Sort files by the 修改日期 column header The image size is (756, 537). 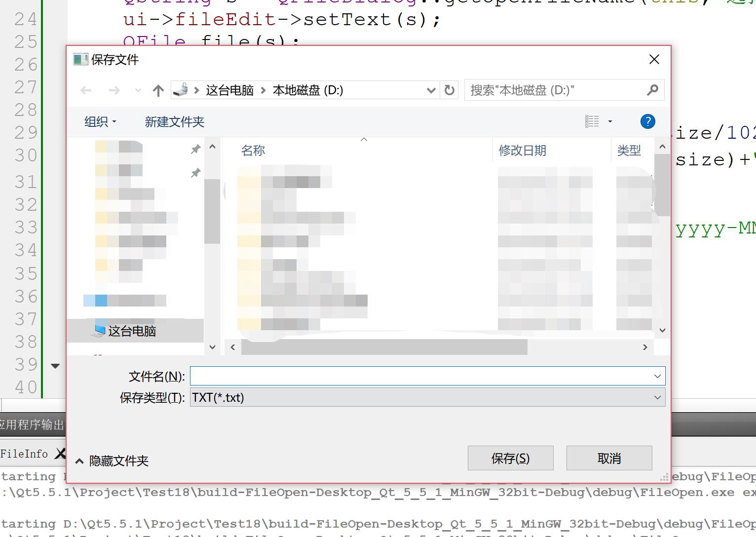[x=522, y=150]
